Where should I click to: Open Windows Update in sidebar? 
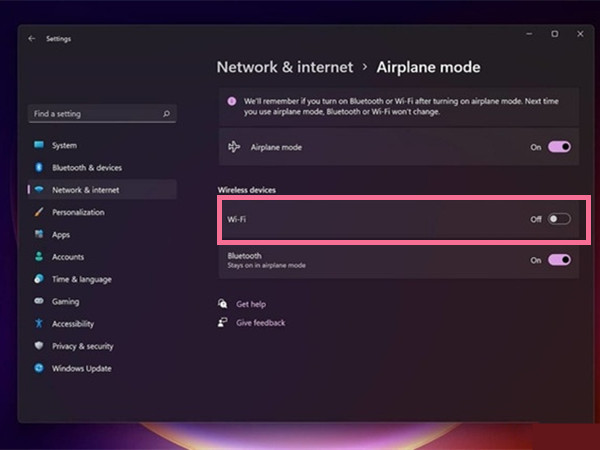tap(80, 368)
